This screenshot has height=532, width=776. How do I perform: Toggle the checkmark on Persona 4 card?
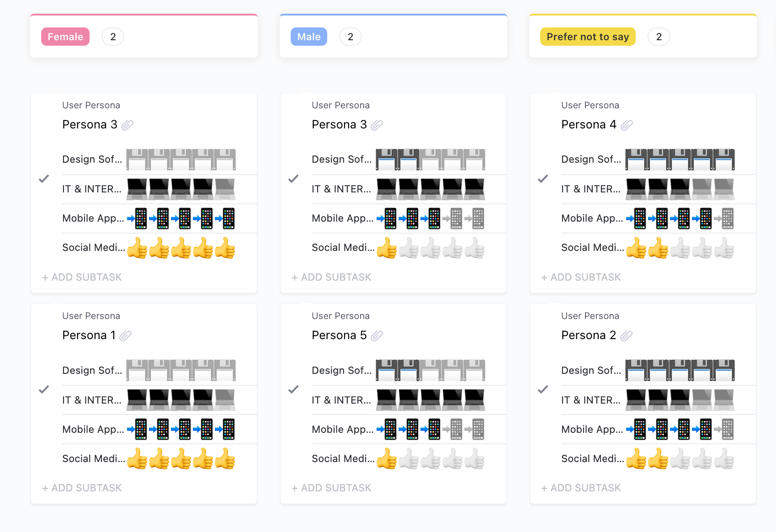coord(543,179)
